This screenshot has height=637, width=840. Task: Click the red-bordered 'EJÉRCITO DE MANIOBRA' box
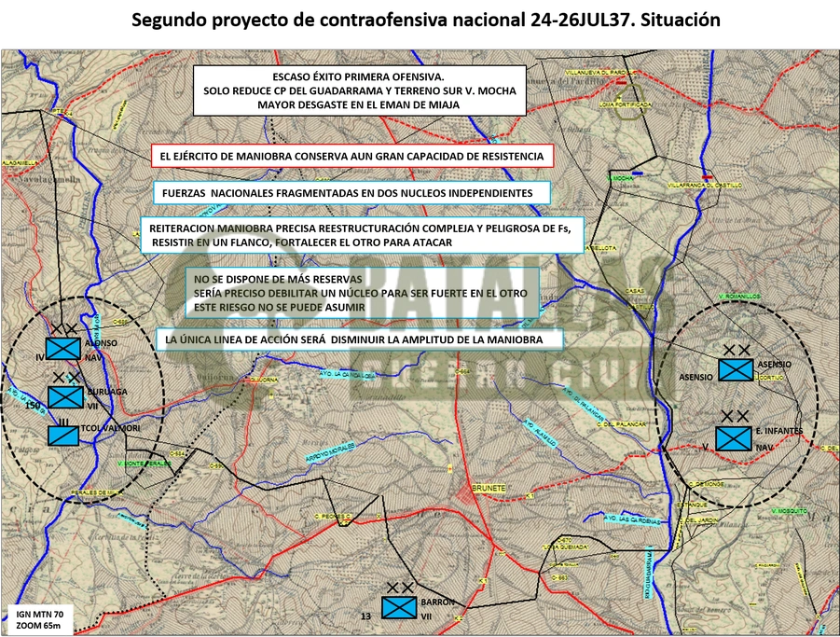[x=352, y=156]
